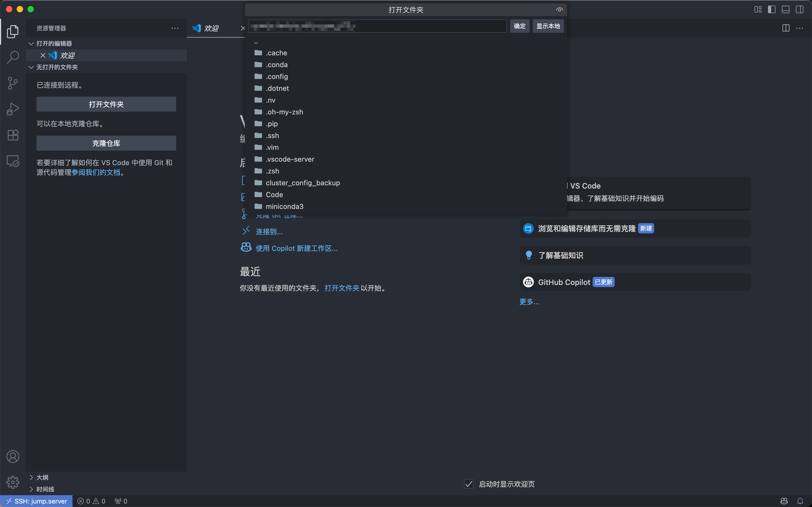Image resolution: width=812 pixels, height=507 pixels.
Task: Select the 欢迎 welcome tab
Action: point(211,28)
